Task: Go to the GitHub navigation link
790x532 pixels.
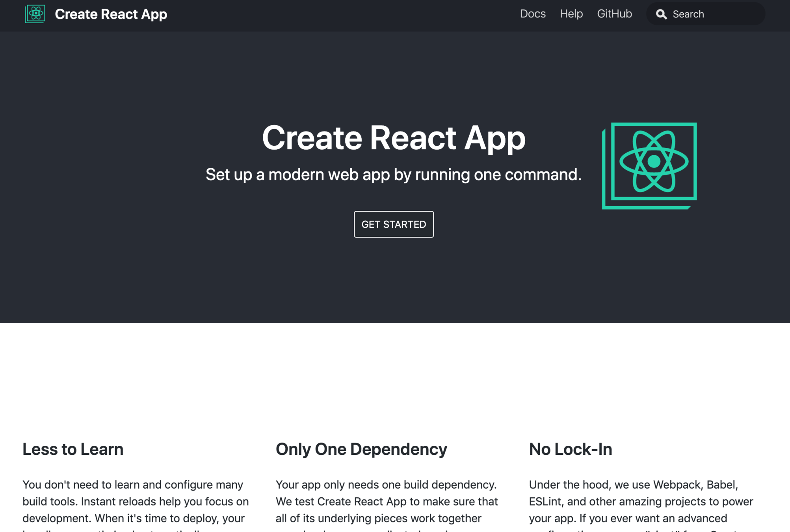Action: [614, 14]
